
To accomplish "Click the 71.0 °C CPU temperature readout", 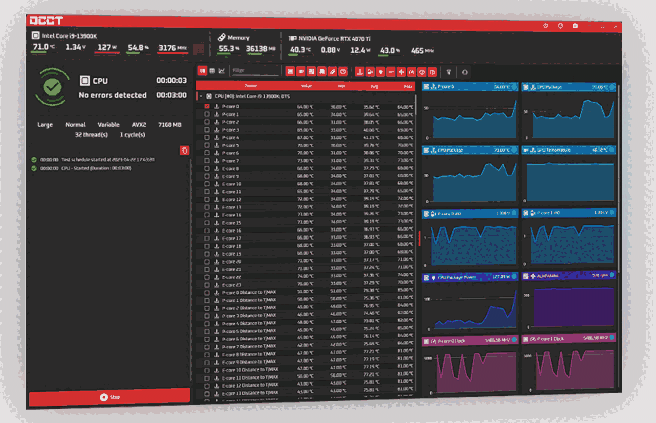I will coord(44,46).
